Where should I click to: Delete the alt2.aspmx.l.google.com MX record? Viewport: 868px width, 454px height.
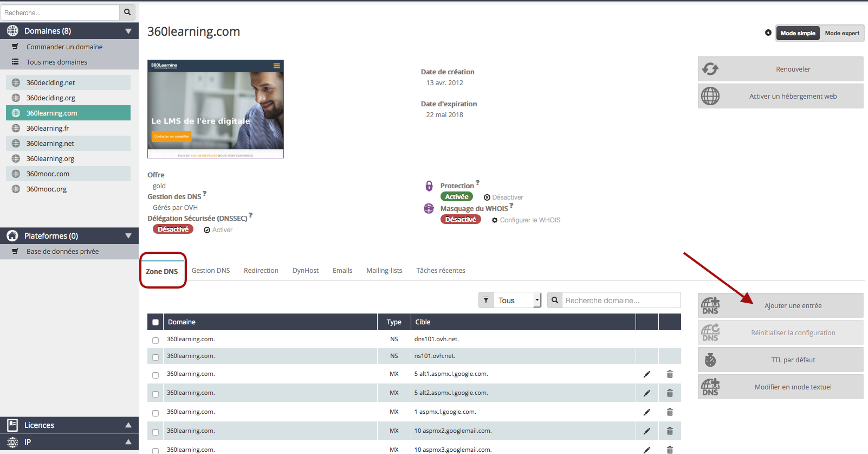(x=670, y=393)
